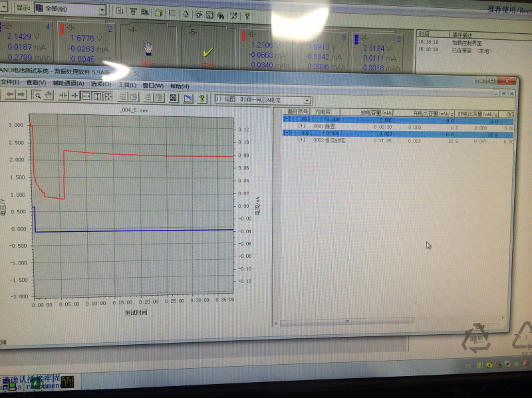This screenshot has height=398, width=532.
Task: Click the forward arrow toolbar icon
Action: tap(21, 95)
